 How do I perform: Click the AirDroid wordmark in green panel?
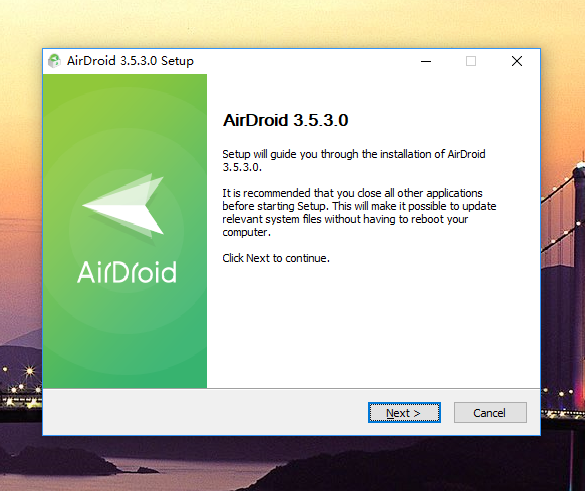127,272
